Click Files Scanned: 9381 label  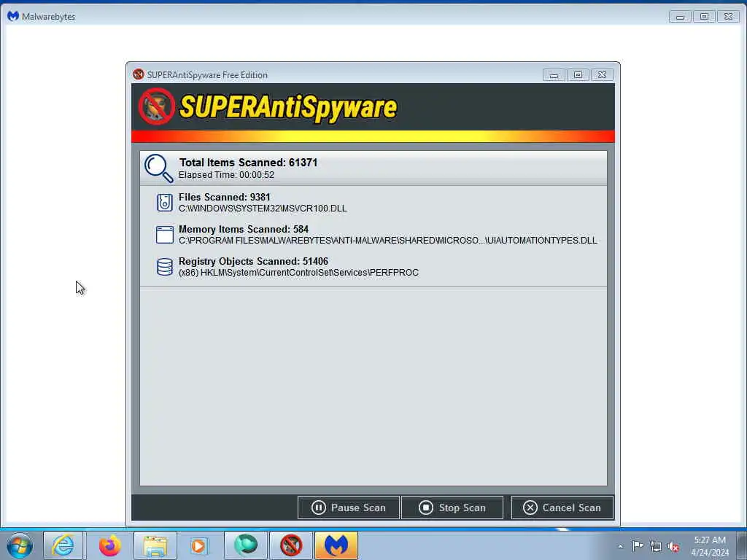click(x=225, y=197)
